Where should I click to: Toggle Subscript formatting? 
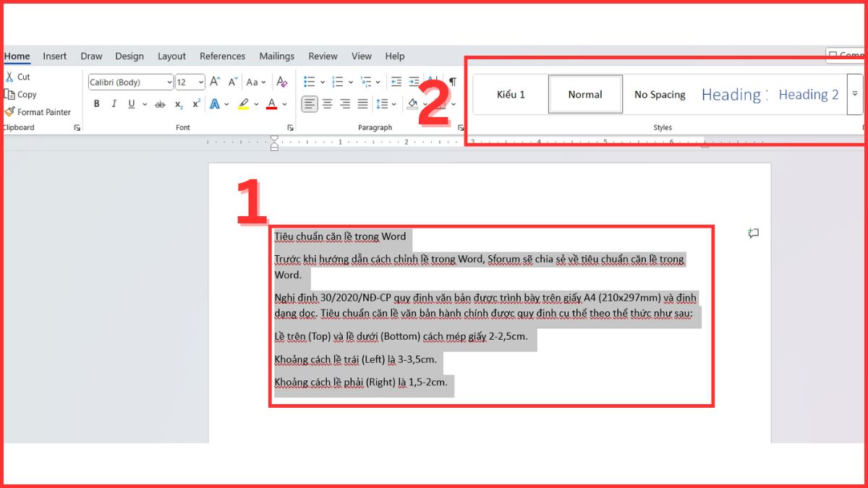179,104
